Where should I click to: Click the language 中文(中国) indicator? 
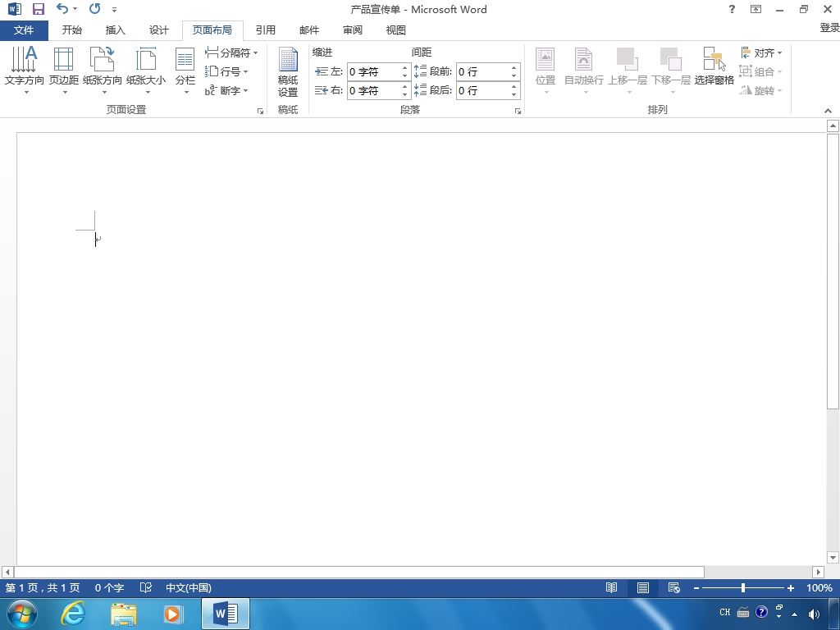(188, 587)
